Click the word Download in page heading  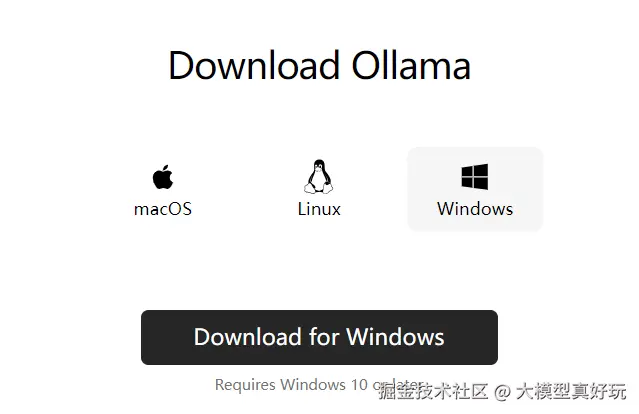pos(254,65)
